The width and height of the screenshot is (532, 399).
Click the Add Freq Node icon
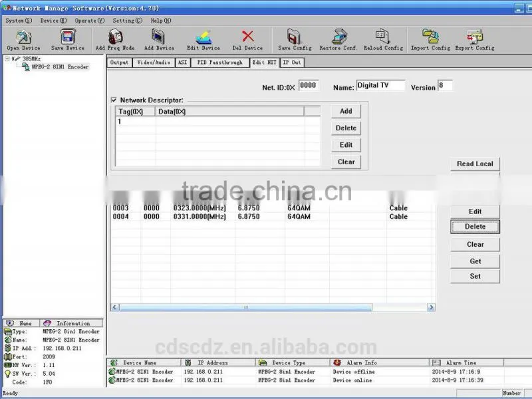[x=115, y=37]
